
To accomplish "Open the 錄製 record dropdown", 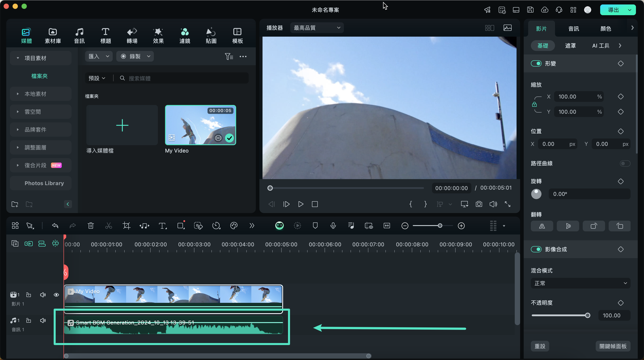I will (135, 57).
